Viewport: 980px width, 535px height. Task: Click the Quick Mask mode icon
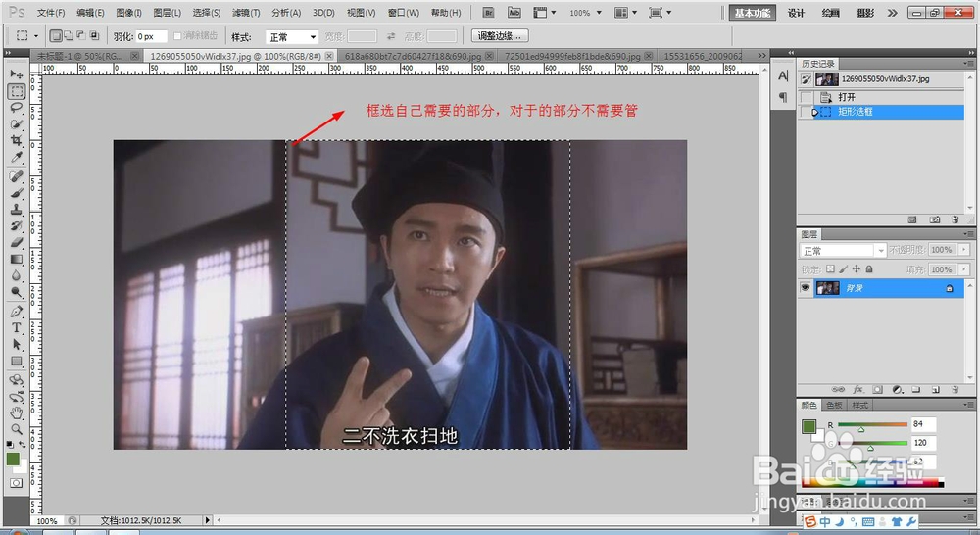point(17,482)
